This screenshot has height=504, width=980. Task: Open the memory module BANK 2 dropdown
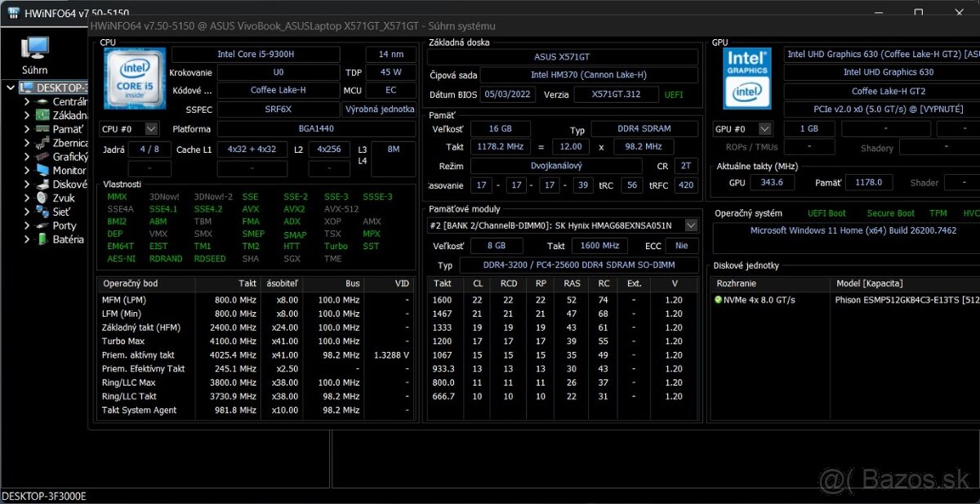(691, 225)
